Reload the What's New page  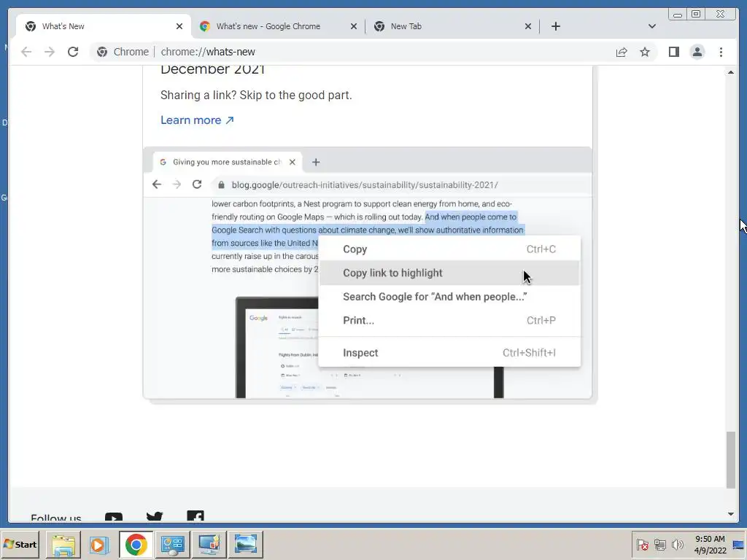[73, 52]
